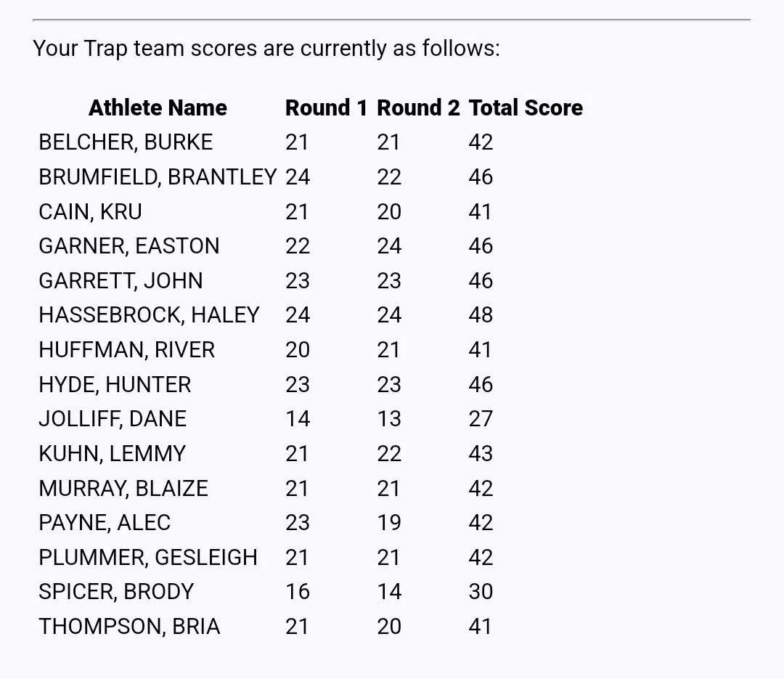The height and width of the screenshot is (679, 784).
Task: Click the Round 2 column header
Action: coord(418,107)
